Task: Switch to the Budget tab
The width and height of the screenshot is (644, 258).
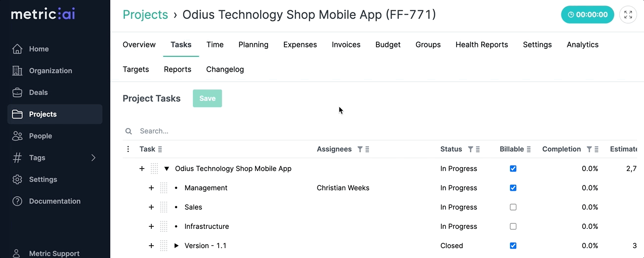Action: pyautogui.click(x=388, y=44)
